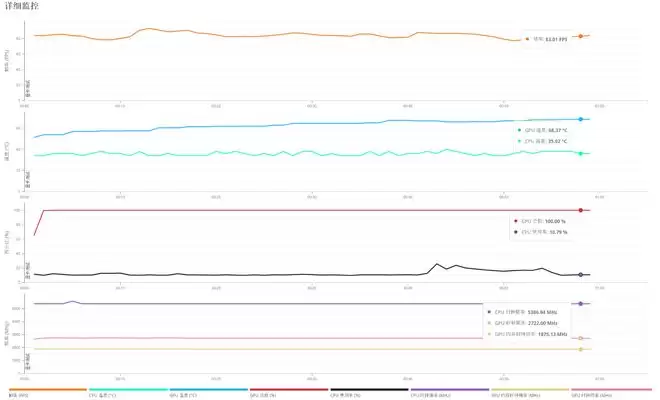The width and height of the screenshot is (660, 400).
Task: Click the red GPU load endpoint dot
Action: tap(580, 210)
